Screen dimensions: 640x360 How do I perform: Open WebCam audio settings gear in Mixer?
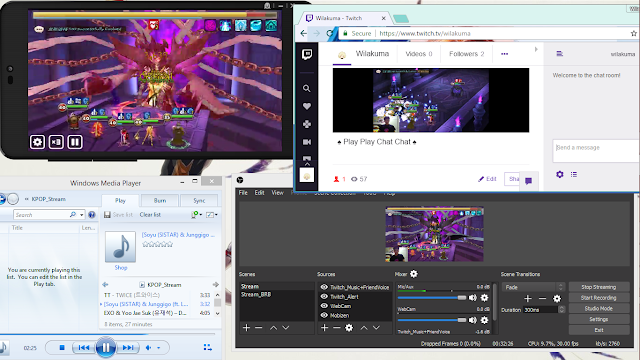[484, 320]
